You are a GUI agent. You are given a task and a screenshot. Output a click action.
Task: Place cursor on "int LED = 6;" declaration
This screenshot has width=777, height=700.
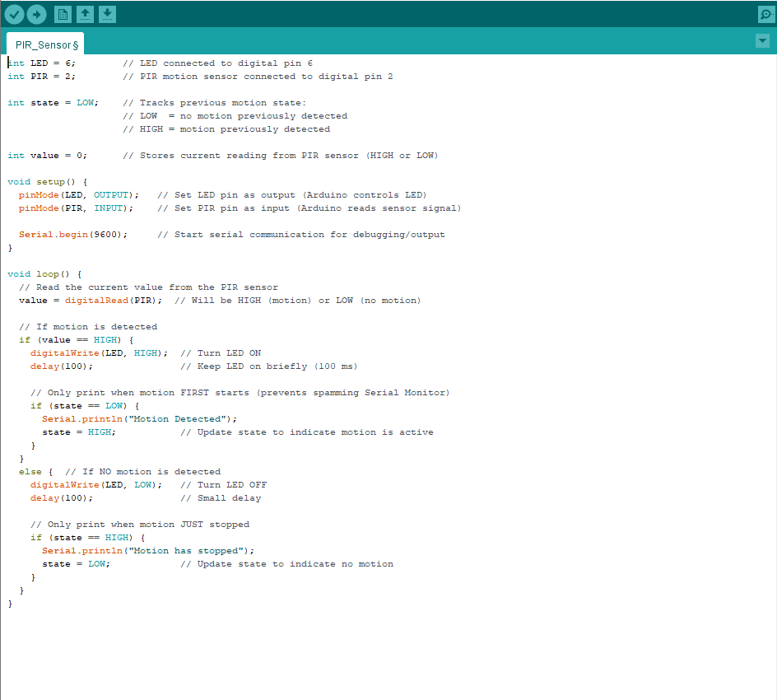(42, 63)
